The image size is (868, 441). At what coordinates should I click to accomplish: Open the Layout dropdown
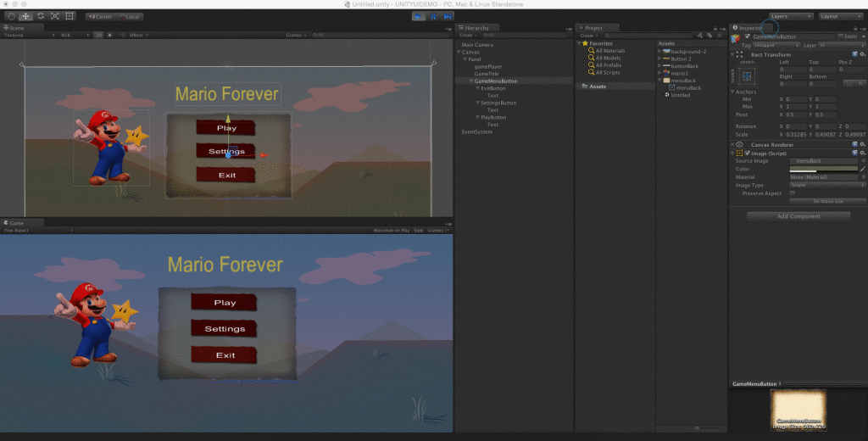[840, 17]
